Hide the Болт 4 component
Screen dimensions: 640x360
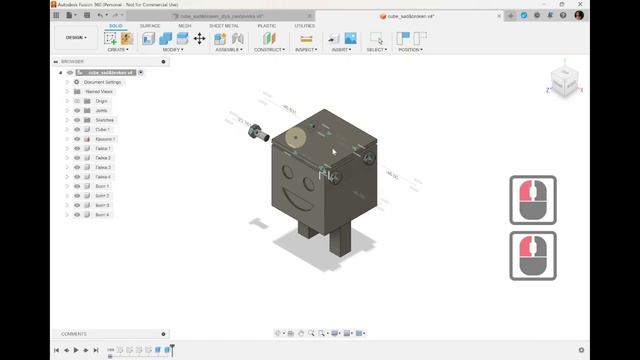click(x=77, y=215)
